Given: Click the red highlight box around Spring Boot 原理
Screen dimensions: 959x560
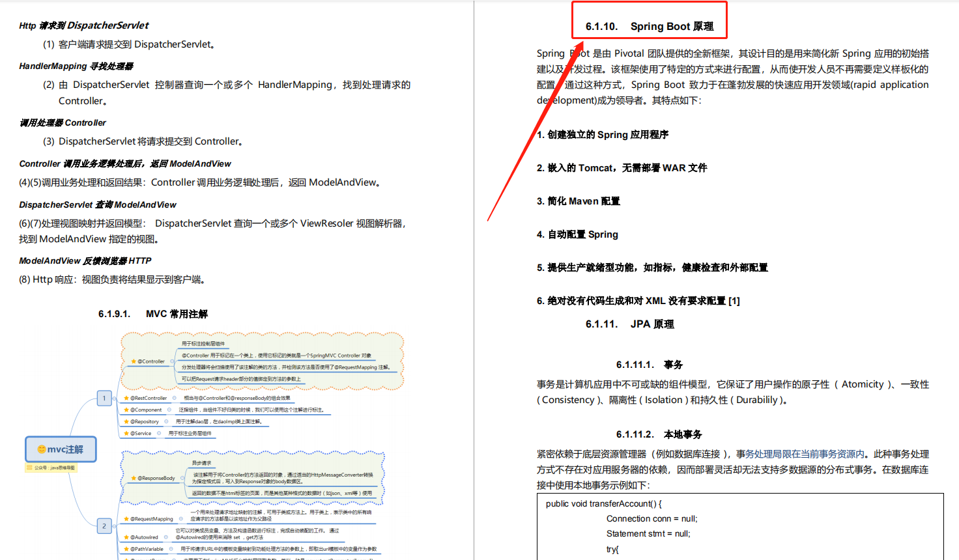Looking at the screenshot, I should tap(650, 5).
